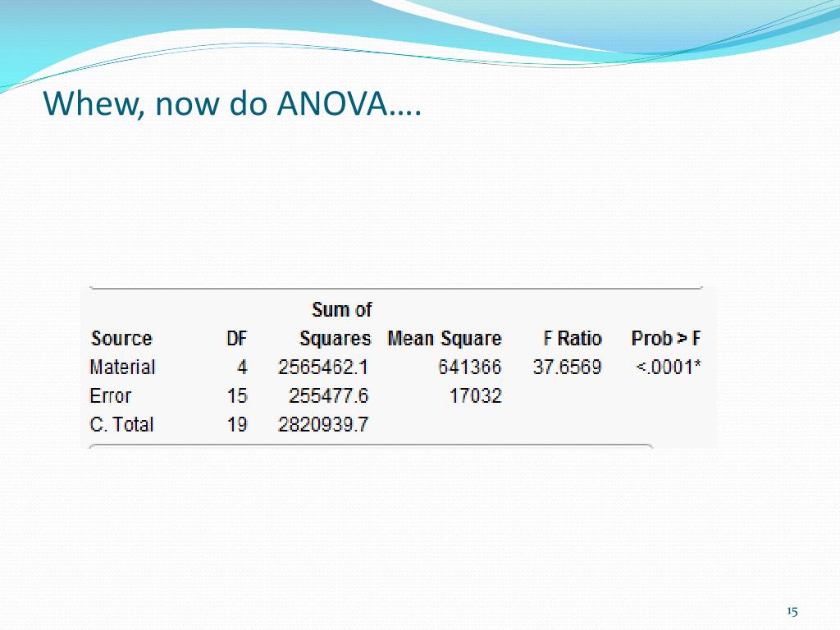Click the 'C. Total' row label
Image resolution: width=840 pixels, height=630 pixels.
tap(121, 425)
